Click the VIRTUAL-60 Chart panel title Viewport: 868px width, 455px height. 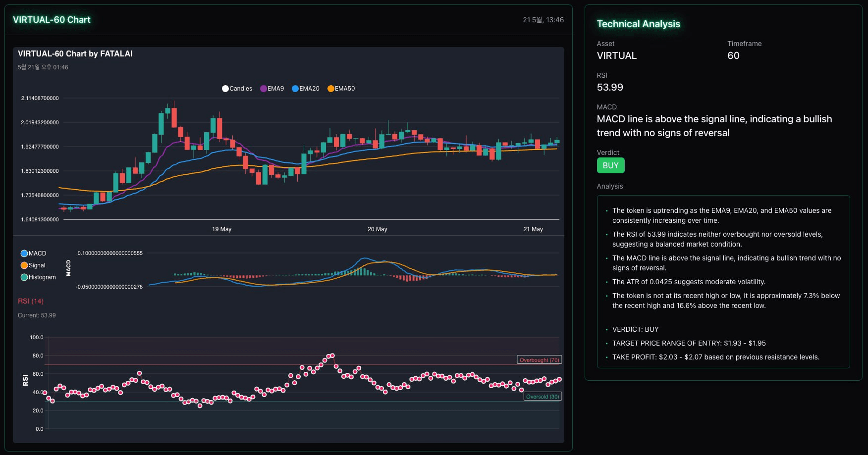52,20
